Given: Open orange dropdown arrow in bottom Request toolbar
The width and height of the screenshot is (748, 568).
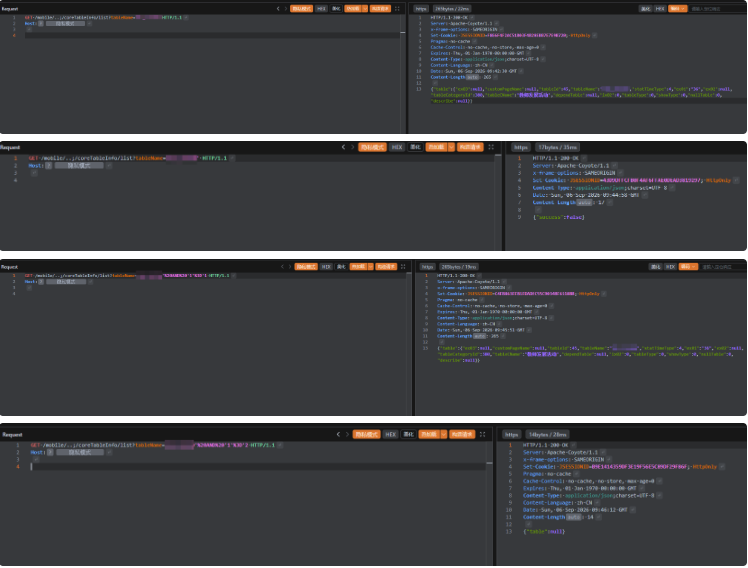Looking at the screenshot, I should tap(444, 434).
